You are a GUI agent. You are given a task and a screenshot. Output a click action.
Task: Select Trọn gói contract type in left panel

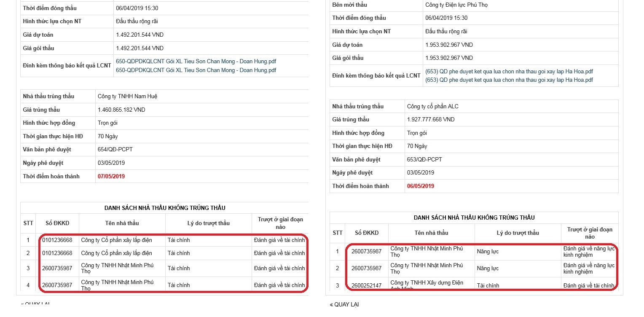[107, 123]
